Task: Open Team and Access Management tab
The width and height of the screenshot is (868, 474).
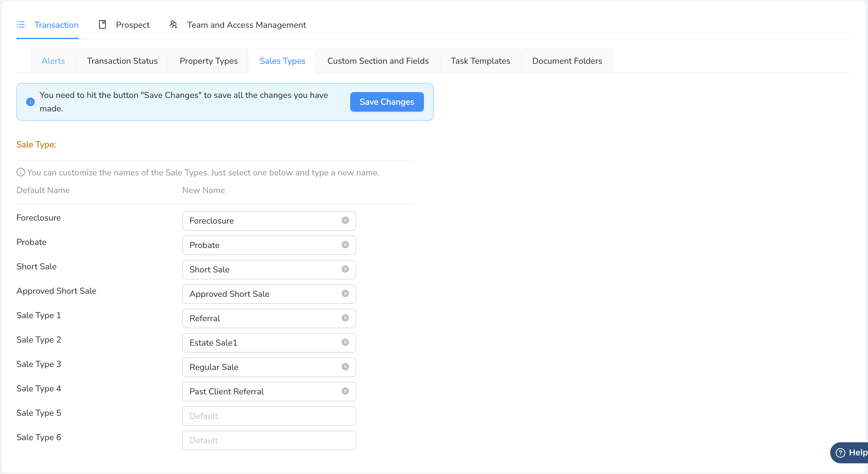Action: click(238, 25)
